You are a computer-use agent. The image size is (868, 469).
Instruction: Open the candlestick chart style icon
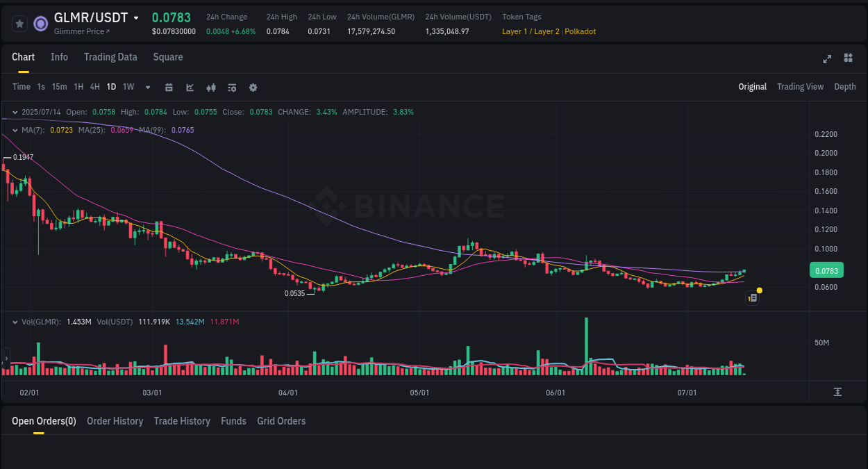[210, 88]
